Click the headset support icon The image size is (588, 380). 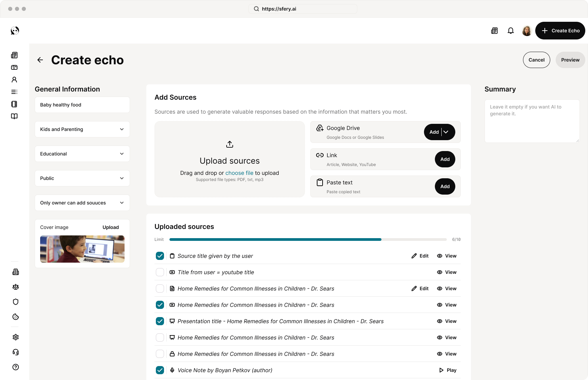tap(16, 352)
